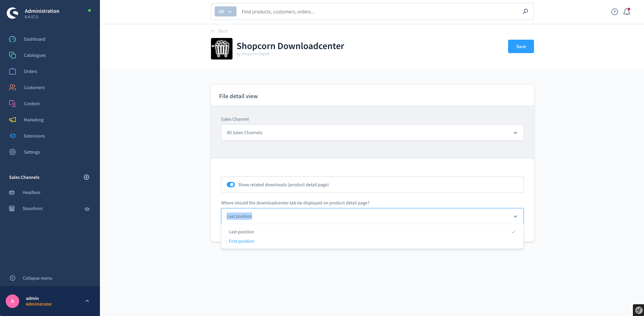Image resolution: width=644 pixels, height=316 pixels.
Task: Click the Catalogues icon in sidebar
Action: (x=12, y=55)
